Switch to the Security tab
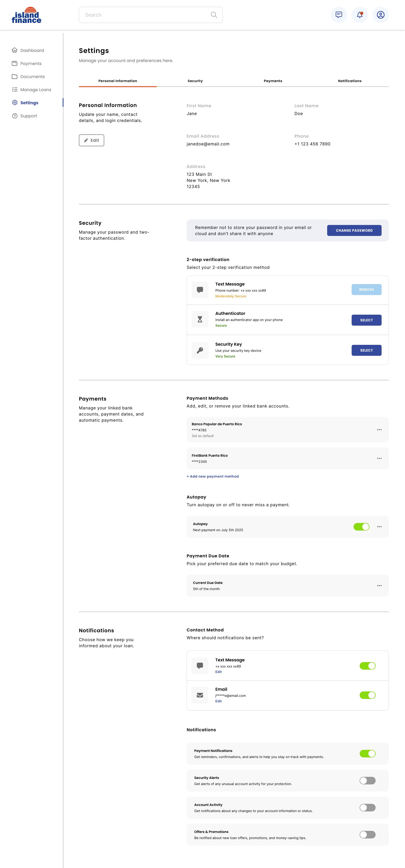The image size is (405, 868). click(195, 81)
